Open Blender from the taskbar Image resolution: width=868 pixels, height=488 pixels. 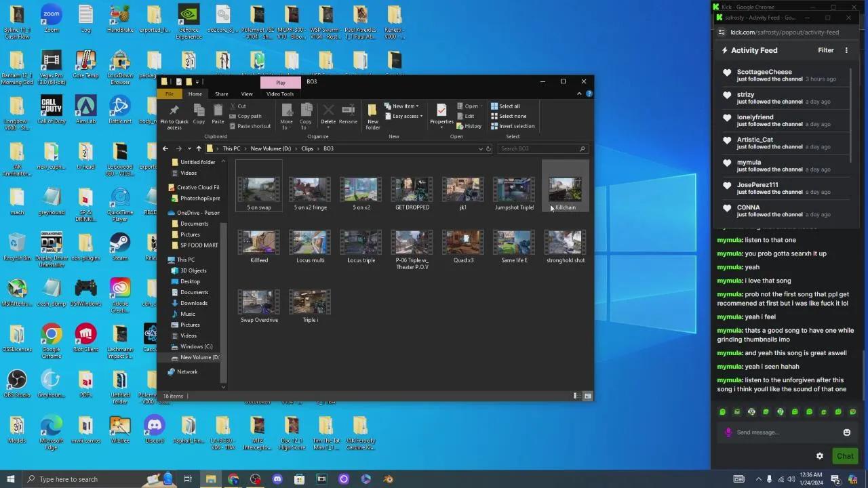pos(388,479)
